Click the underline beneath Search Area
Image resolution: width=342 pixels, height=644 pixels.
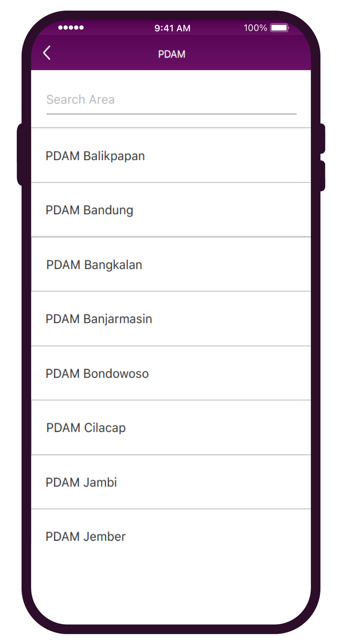(x=171, y=114)
